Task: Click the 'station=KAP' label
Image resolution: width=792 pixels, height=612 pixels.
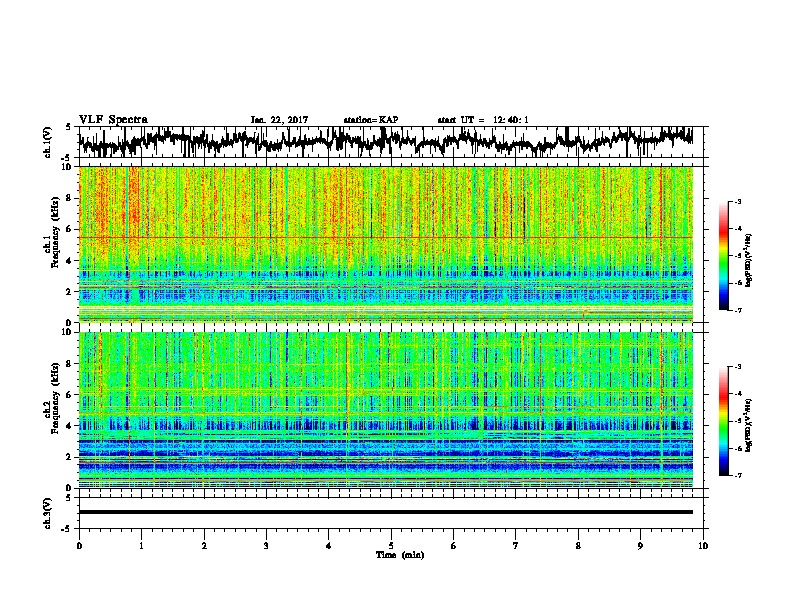Action: [371, 120]
